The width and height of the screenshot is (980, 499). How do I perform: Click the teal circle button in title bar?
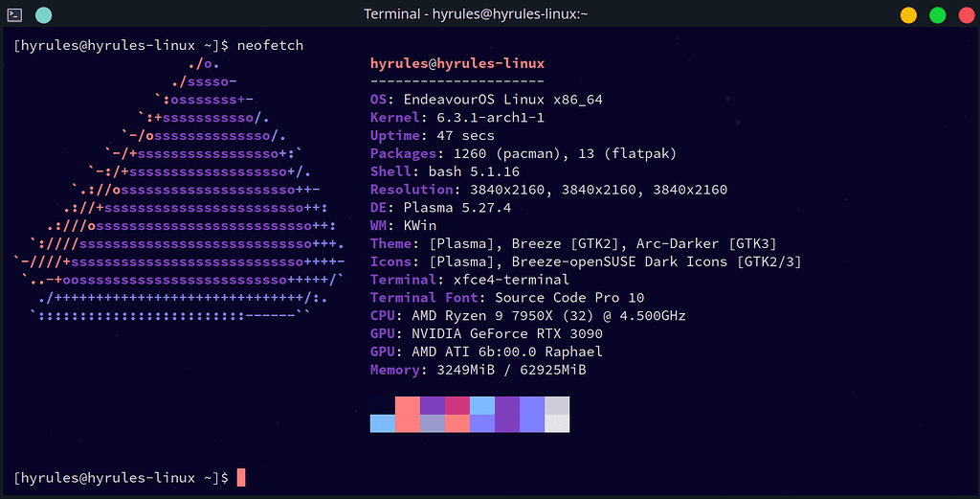[44, 14]
